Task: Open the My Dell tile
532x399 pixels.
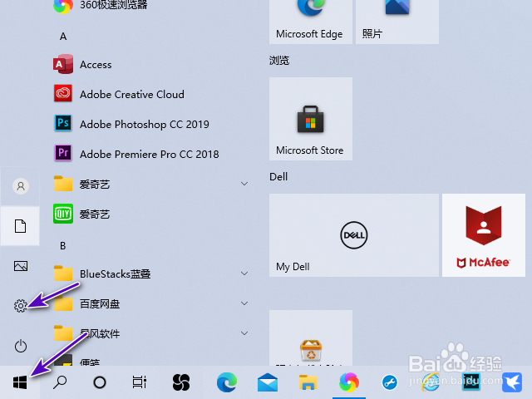Action: click(354, 235)
